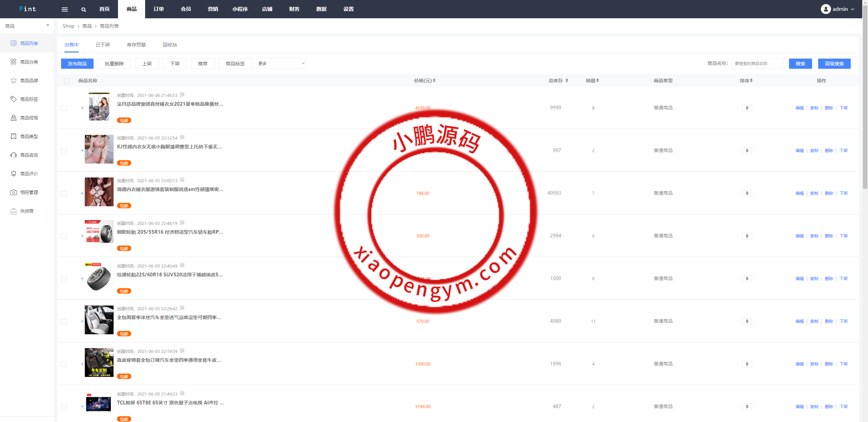Check the select-all checkbox in table header
868x422 pixels.
pyautogui.click(x=66, y=81)
